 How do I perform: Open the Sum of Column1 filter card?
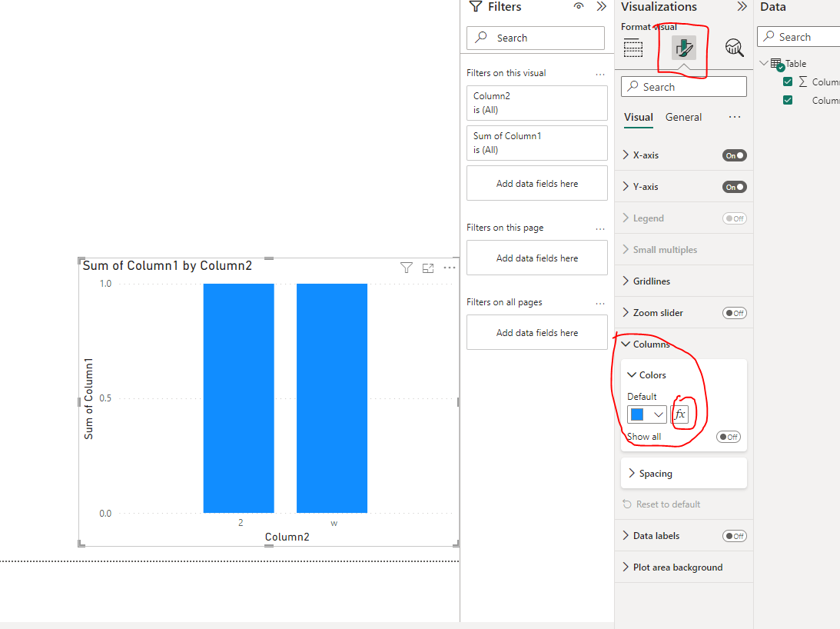click(536, 143)
